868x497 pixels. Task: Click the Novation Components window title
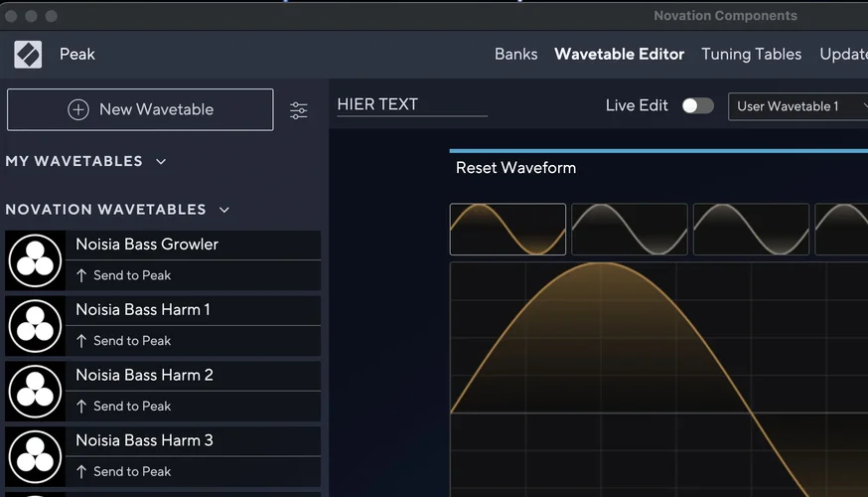pos(725,16)
